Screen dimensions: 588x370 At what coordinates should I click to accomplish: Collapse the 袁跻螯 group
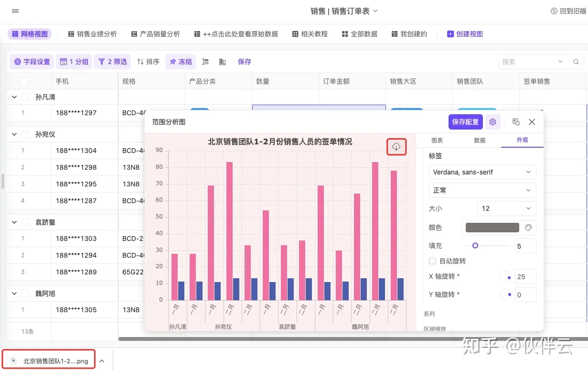[x=14, y=222]
